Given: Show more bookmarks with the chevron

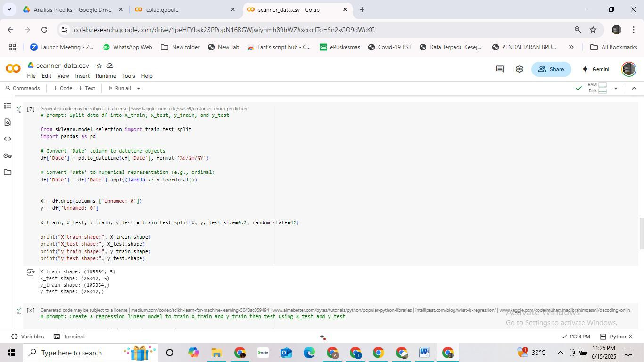Looking at the screenshot, I should (571, 47).
